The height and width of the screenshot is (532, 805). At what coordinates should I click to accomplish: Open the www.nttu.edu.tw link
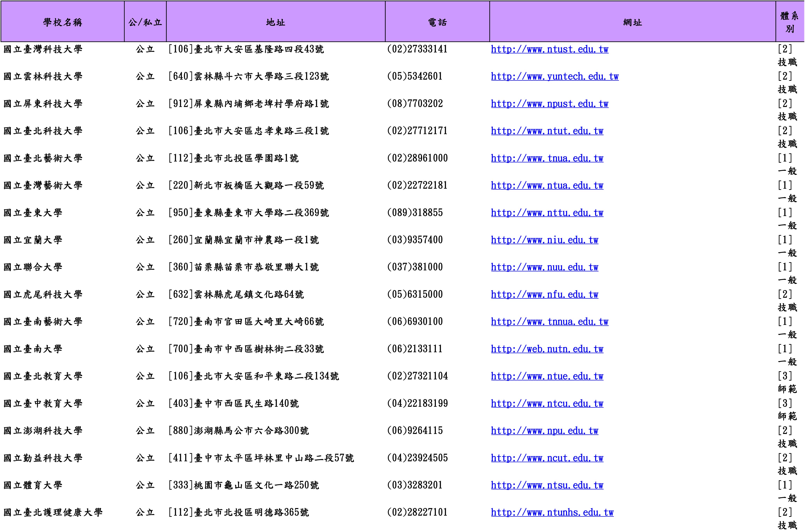[x=547, y=213]
